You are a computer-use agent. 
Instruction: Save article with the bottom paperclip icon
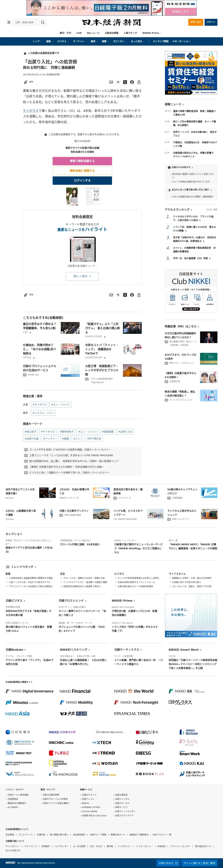point(26,295)
